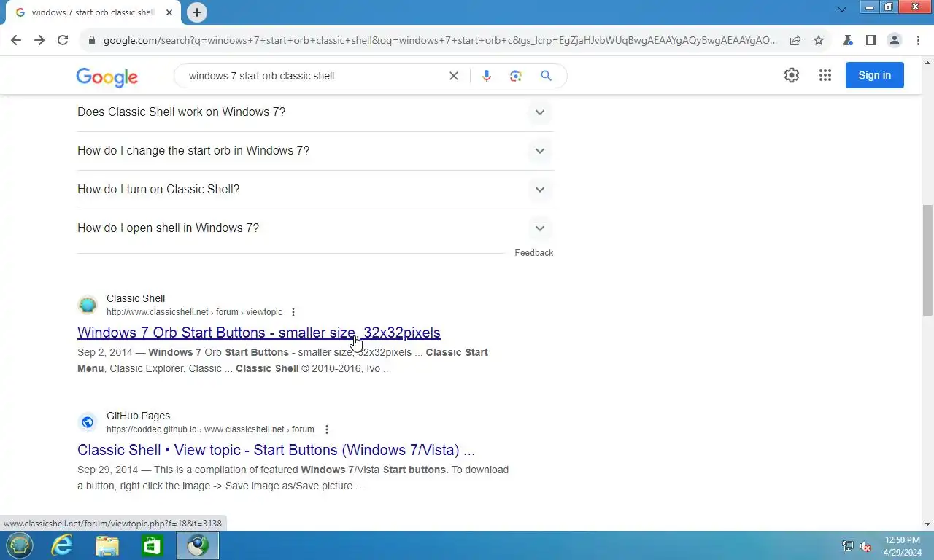This screenshot has height=560, width=934.
Task: Search by image with Google Lens
Action: [x=516, y=76]
